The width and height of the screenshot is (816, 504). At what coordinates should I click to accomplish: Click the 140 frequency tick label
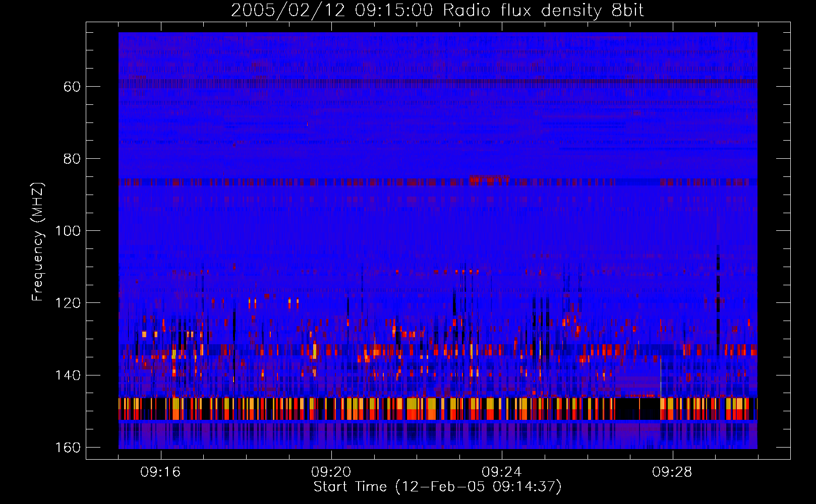pos(68,375)
